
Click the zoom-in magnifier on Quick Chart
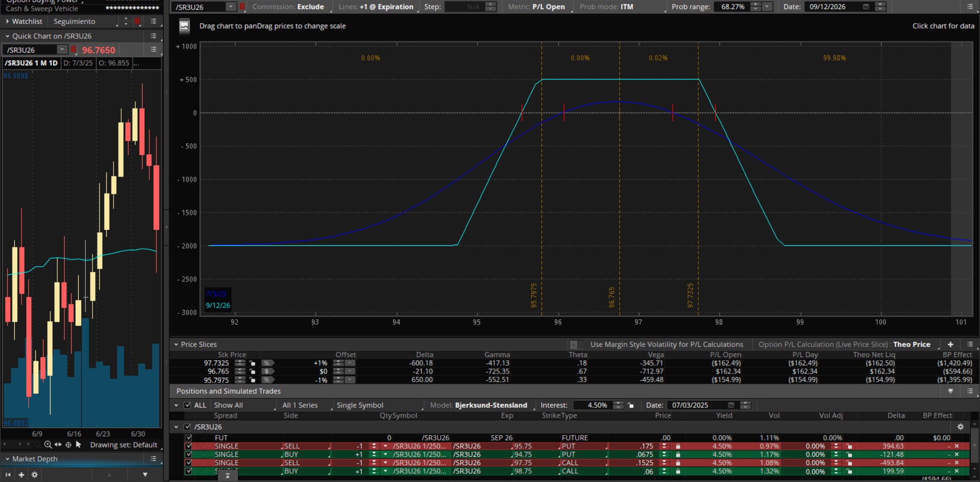pyautogui.click(x=48, y=445)
